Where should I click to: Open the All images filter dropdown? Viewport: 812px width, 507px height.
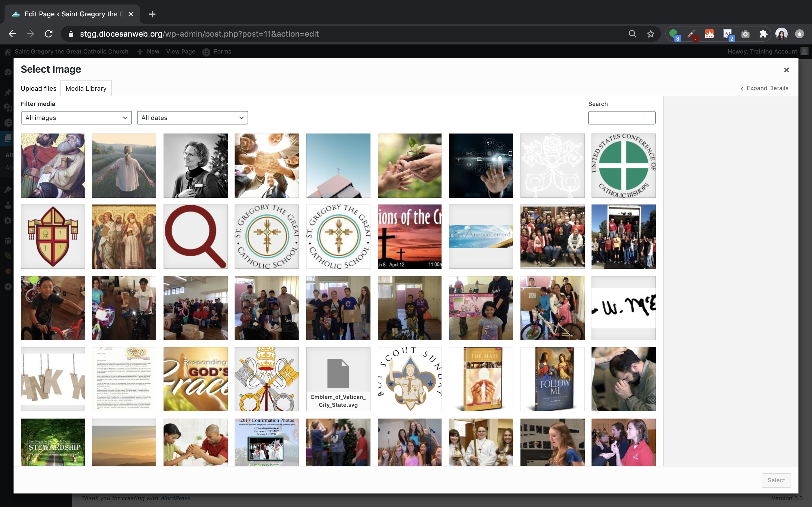pyautogui.click(x=76, y=118)
